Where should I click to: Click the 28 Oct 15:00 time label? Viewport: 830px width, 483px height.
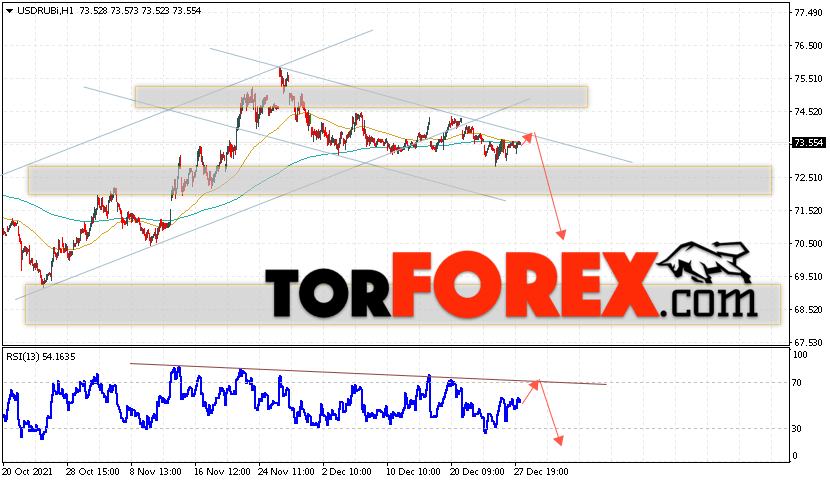point(93,472)
